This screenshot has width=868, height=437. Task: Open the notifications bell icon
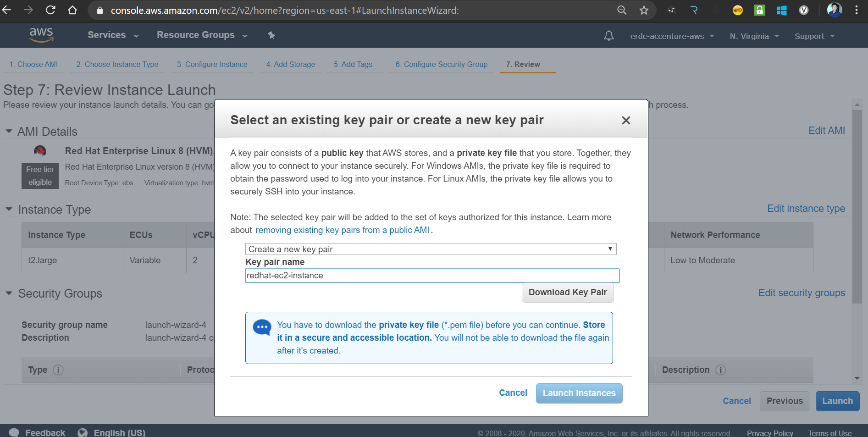tap(608, 36)
